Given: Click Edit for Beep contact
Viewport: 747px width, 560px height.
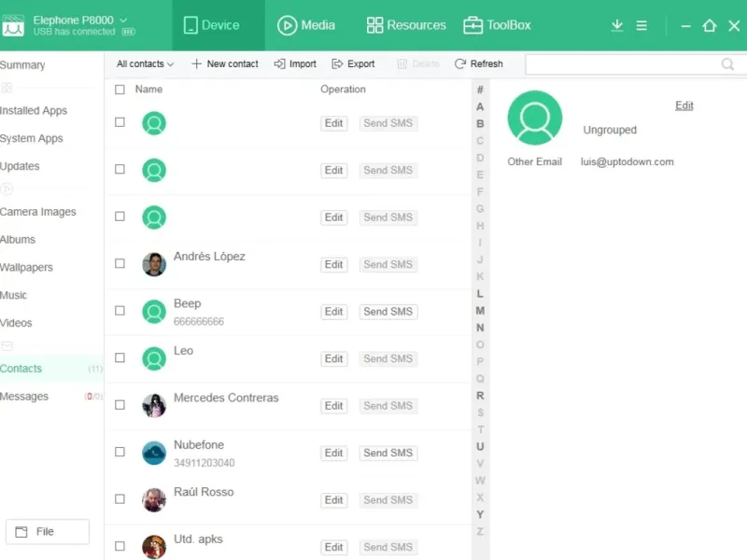Looking at the screenshot, I should click(x=333, y=312).
